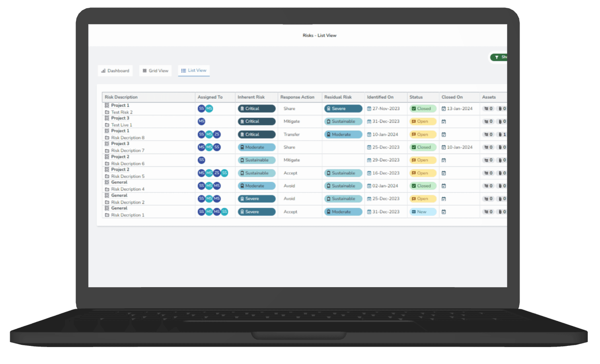Switch to the Grid View tab
The width and height of the screenshot is (600, 364).
tap(155, 71)
